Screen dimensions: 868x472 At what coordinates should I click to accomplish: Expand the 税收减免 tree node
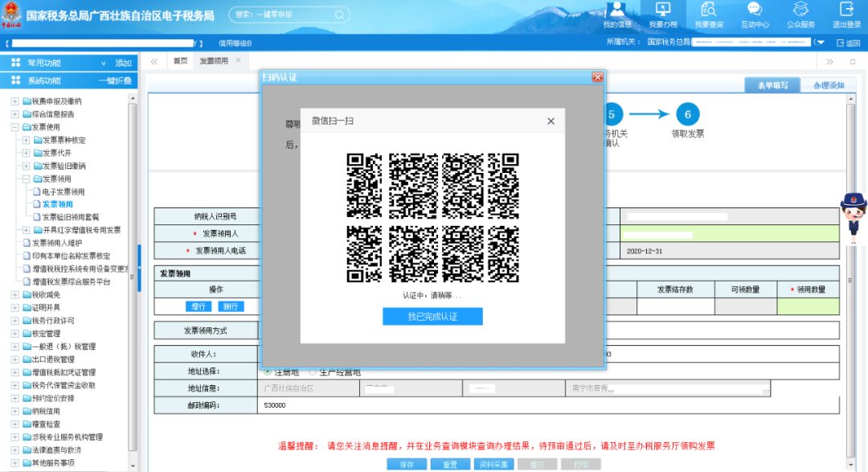[x=15, y=295]
